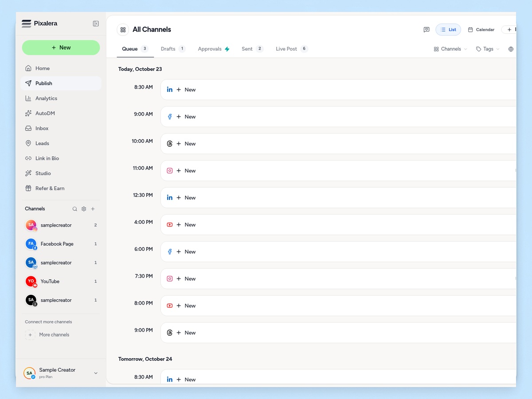Click the Pixalera logo
532x399 pixels.
pyautogui.click(x=39, y=23)
